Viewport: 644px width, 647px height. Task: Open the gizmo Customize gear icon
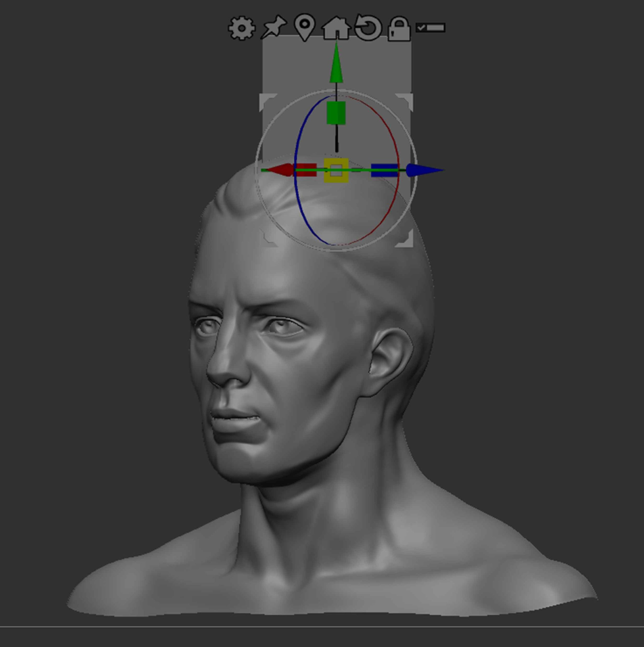click(x=241, y=29)
